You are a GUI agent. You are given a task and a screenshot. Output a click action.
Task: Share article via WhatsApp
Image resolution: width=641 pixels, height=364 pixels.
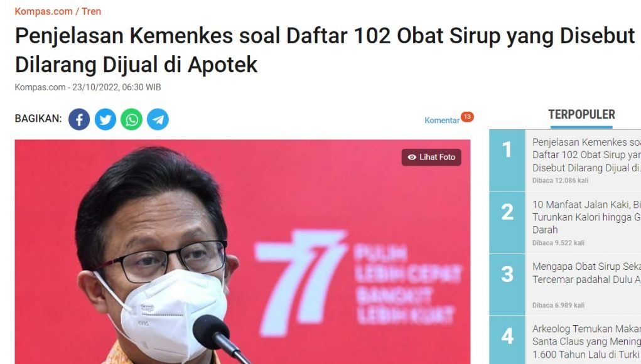point(132,119)
